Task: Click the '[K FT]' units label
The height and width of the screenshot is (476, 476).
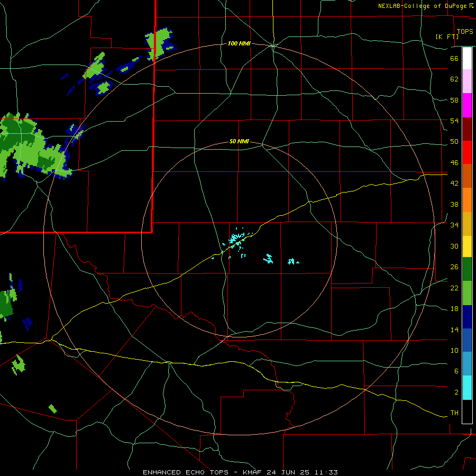Action: [447, 36]
